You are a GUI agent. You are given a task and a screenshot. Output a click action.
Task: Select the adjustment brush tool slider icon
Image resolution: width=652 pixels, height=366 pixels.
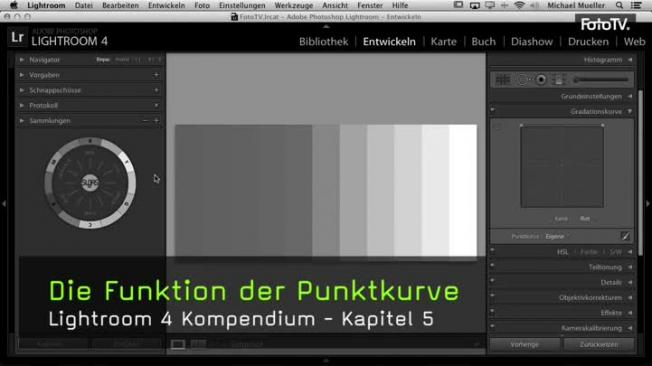601,79
